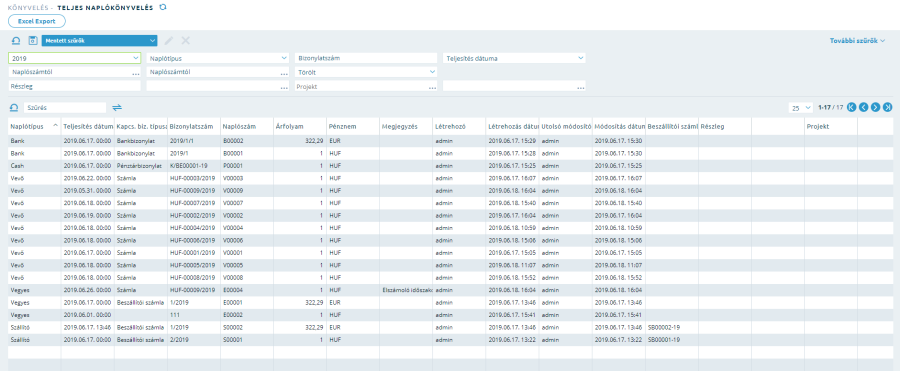
Task: Sort by Teljesítés dátum column header
Action: 88,126
